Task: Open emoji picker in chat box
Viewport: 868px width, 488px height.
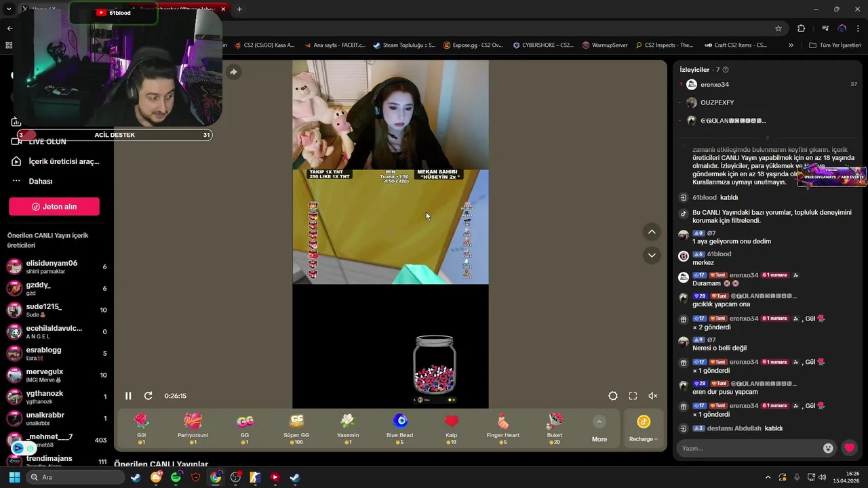Action: pyautogui.click(x=828, y=448)
